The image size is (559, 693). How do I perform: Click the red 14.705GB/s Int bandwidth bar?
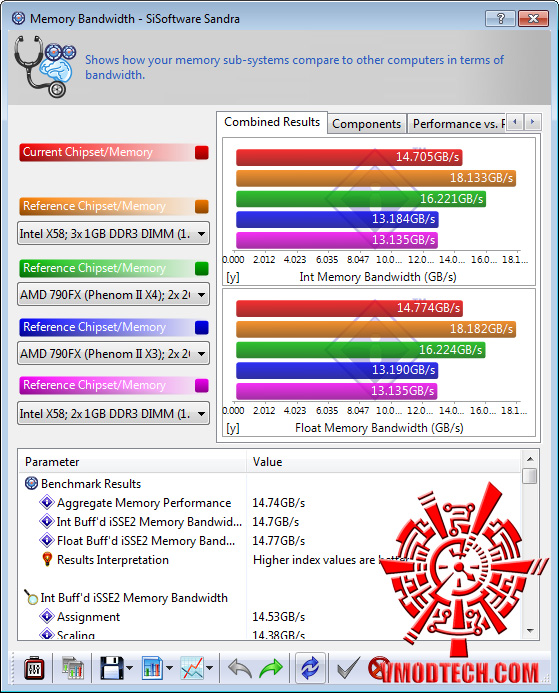(349, 157)
